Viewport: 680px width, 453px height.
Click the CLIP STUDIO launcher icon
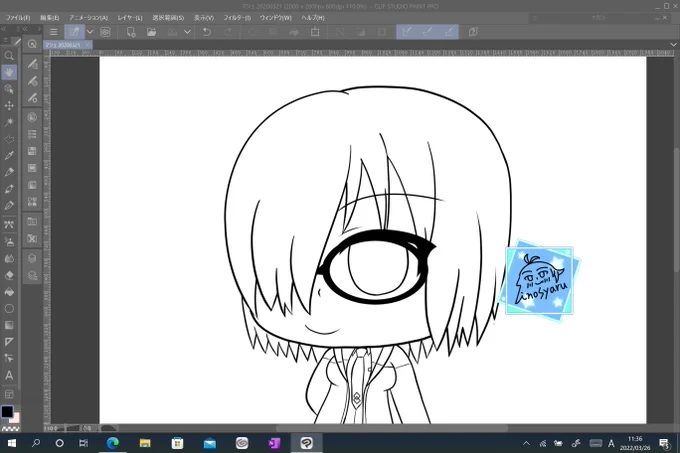(x=105, y=32)
